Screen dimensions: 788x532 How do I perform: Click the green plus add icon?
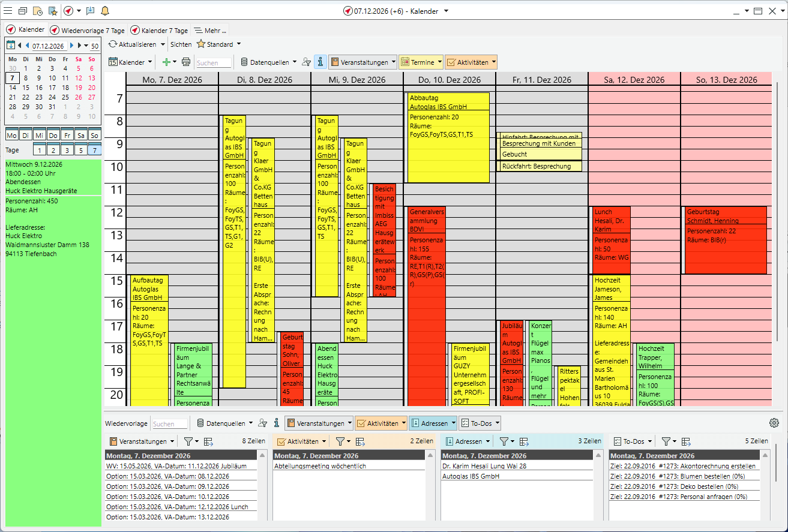click(x=166, y=62)
